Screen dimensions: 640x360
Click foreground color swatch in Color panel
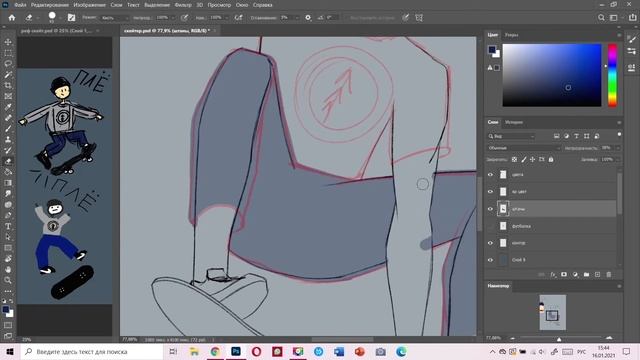coord(492,50)
